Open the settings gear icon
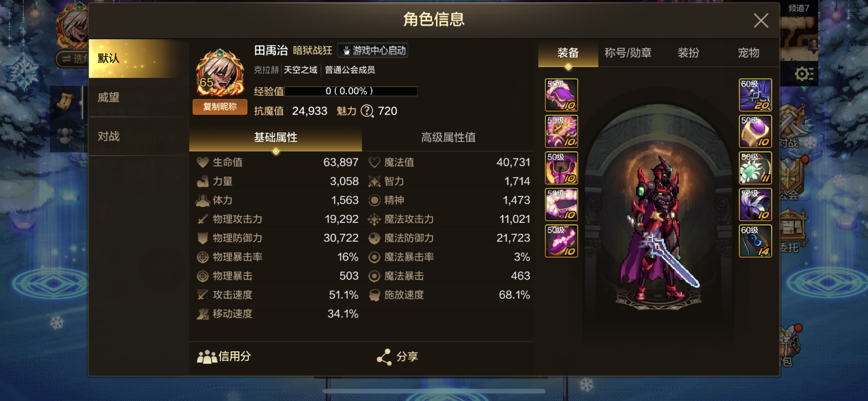 click(x=804, y=74)
